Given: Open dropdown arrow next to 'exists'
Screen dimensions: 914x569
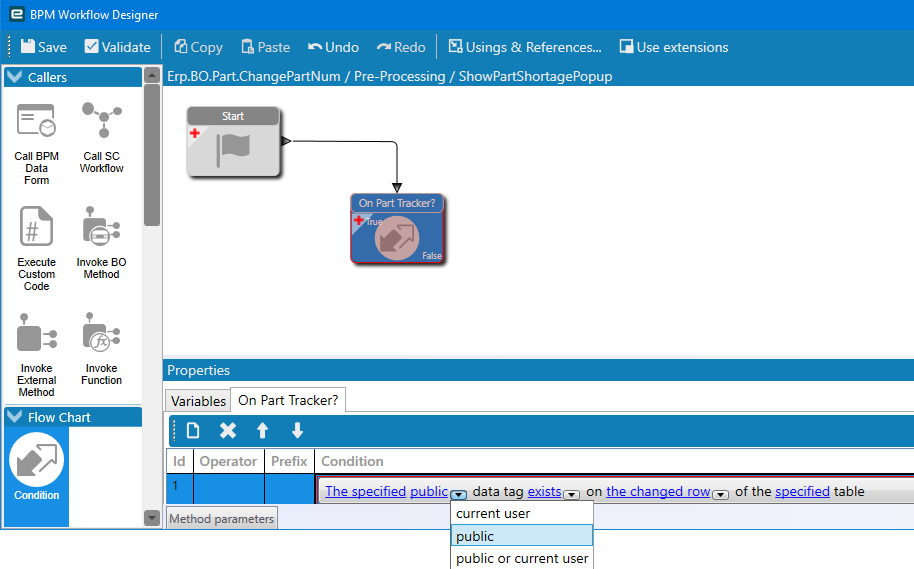Looking at the screenshot, I should coord(572,494).
